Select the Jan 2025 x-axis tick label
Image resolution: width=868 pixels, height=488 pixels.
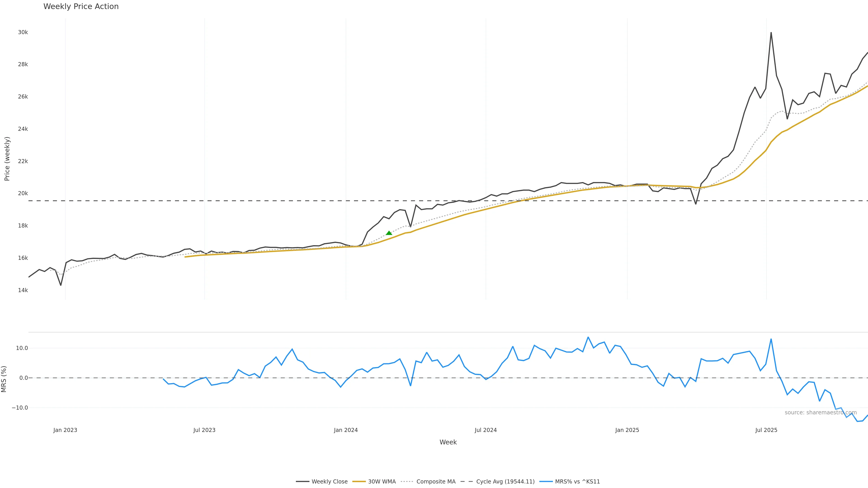(627, 430)
